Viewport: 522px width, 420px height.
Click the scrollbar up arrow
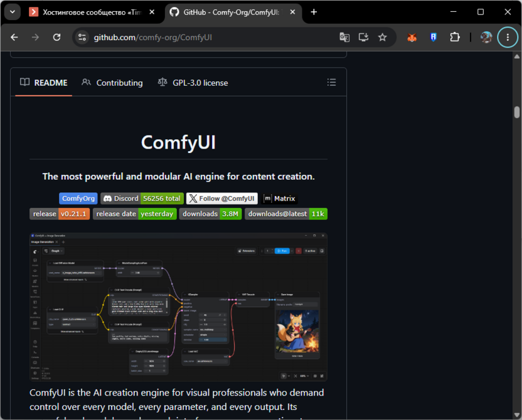pyautogui.click(x=517, y=56)
